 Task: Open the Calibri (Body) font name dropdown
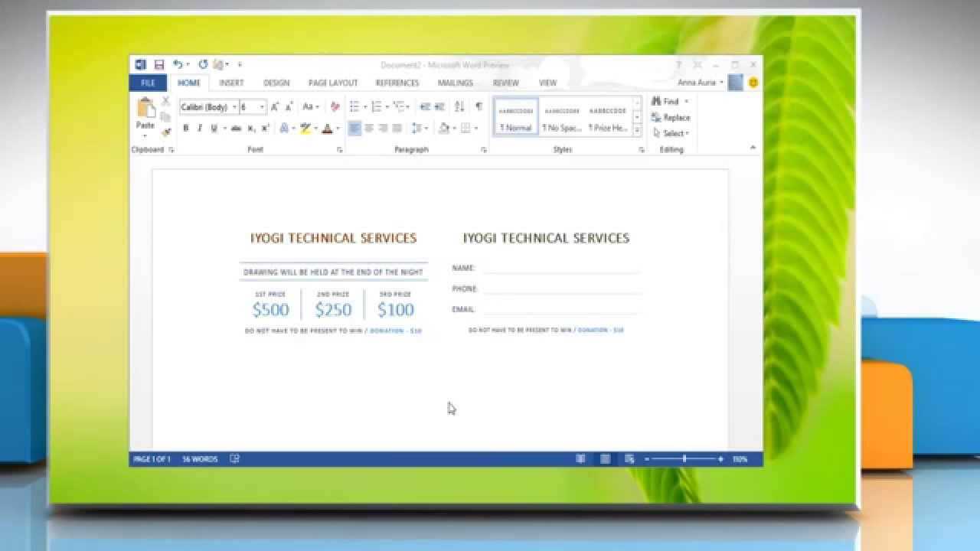(x=234, y=107)
